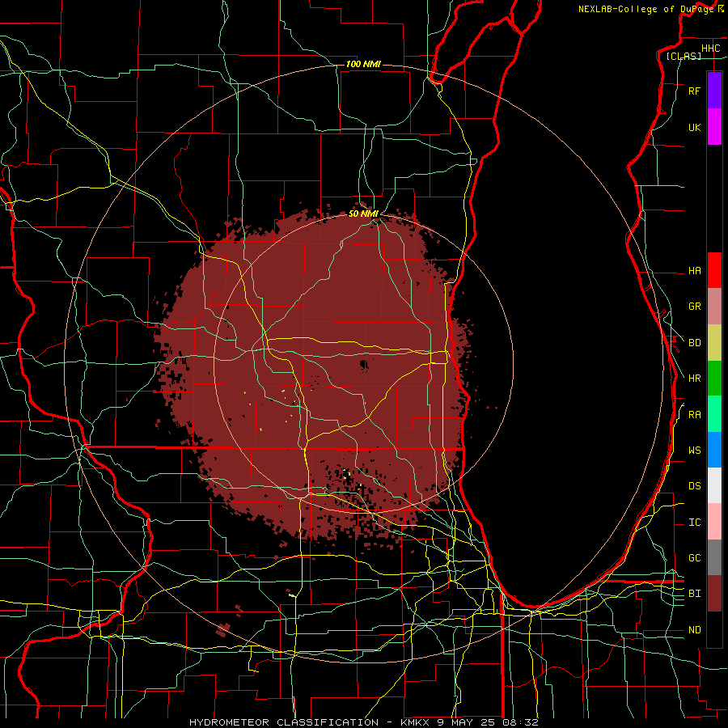Click the BI legend label

click(x=695, y=594)
